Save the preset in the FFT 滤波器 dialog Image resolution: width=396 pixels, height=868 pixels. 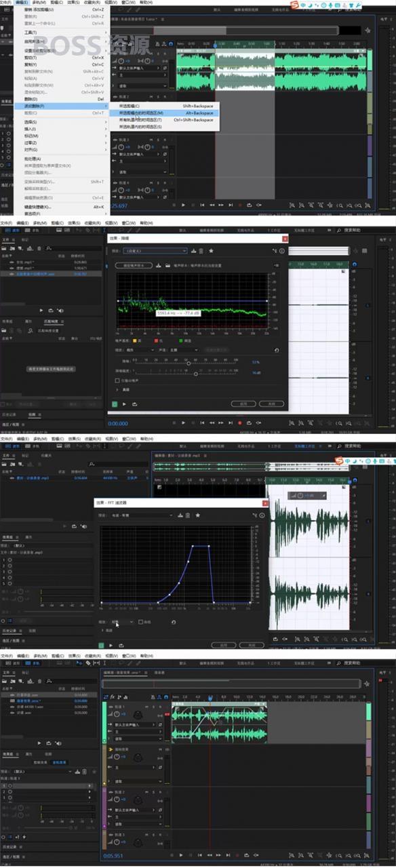(x=180, y=515)
